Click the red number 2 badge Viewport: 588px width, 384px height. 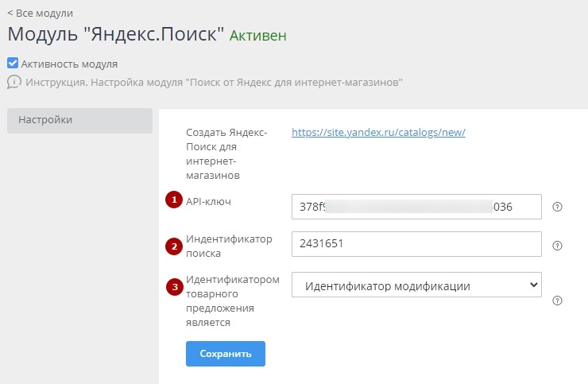click(173, 246)
